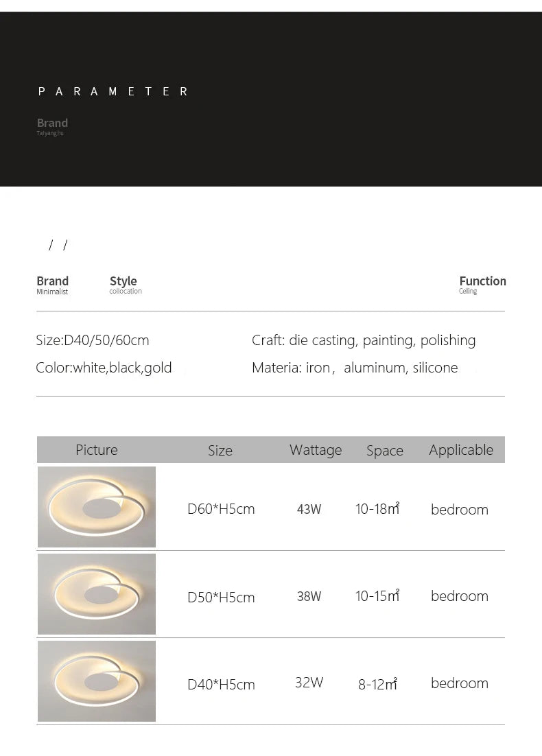Click the D40 ceiling lamp picture
This screenshot has width=542, height=756.
(97, 681)
